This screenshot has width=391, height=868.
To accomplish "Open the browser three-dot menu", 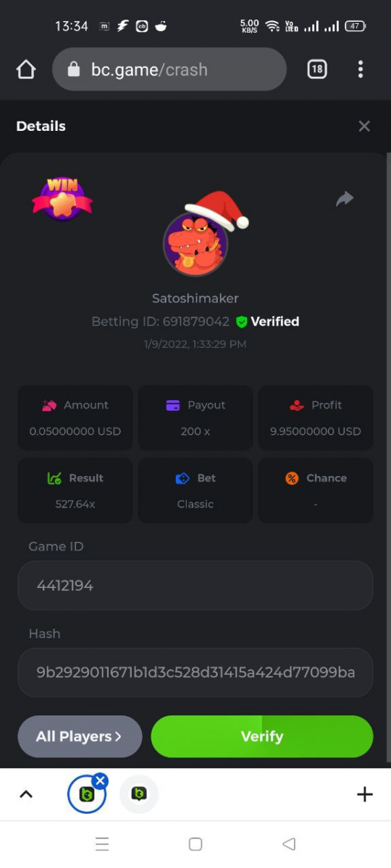I will (361, 69).
